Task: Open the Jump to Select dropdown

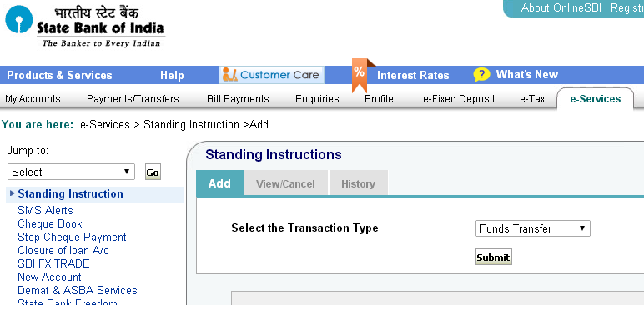Action: pos(71,172)
